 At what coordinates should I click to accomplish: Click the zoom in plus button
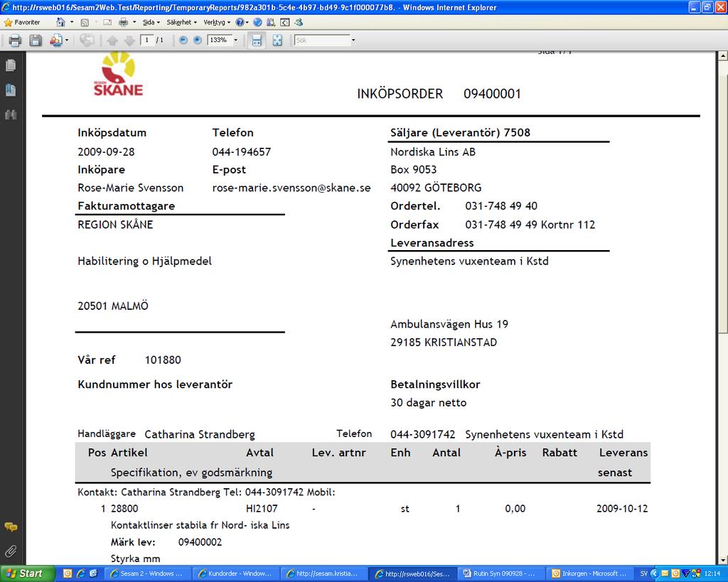coord(198,41)
